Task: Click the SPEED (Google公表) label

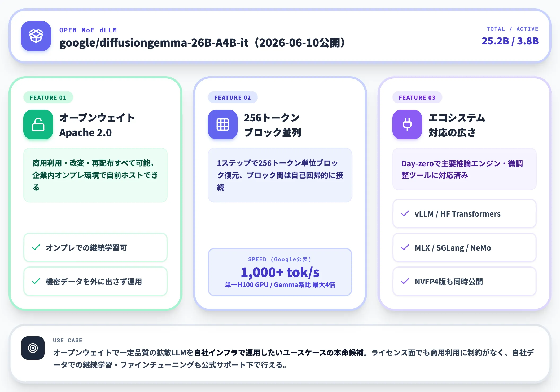Action: 280,259
